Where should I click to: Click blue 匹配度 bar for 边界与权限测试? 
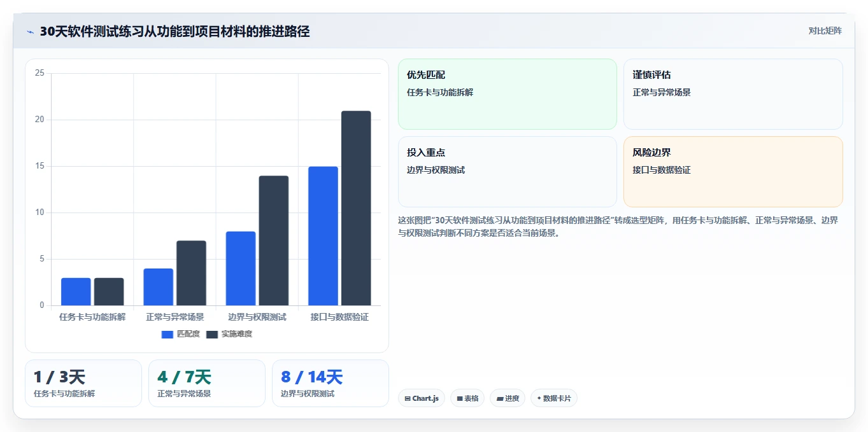241,268
